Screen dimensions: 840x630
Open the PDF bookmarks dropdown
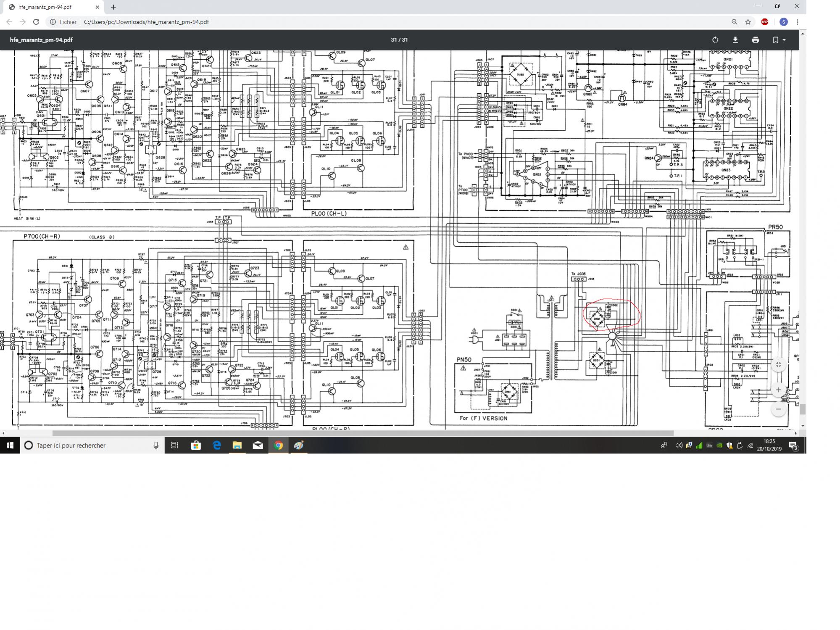(x=779, y=40)
